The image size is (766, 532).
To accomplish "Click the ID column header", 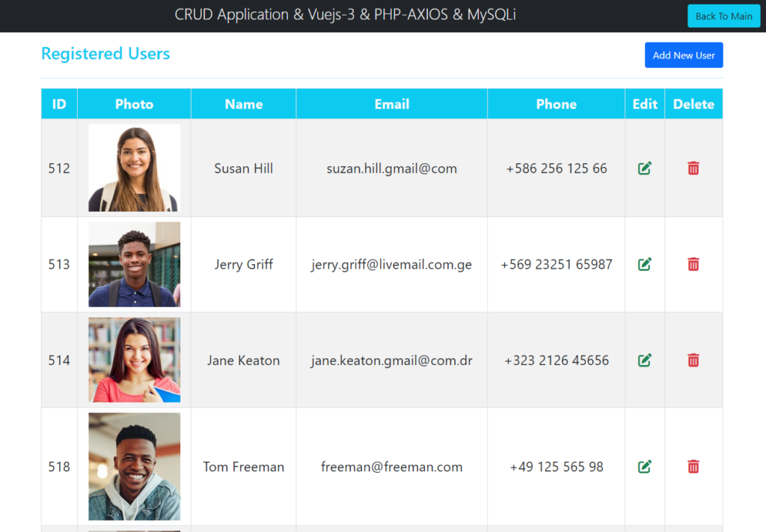I will pos(59,104).
